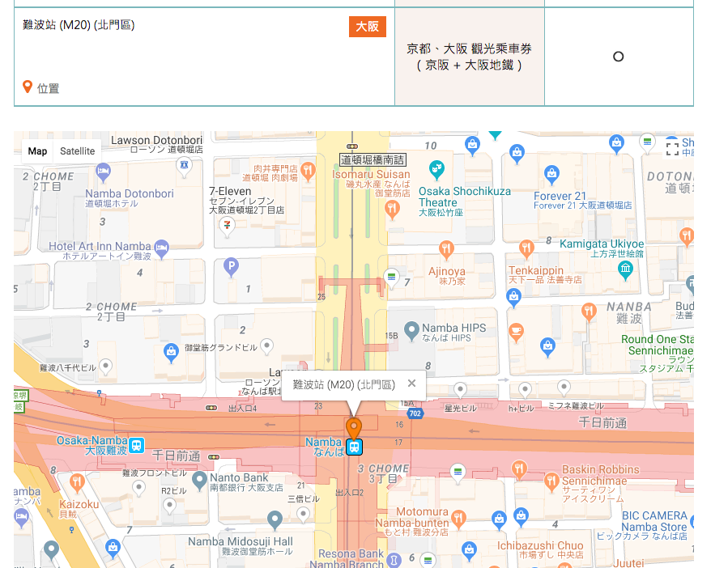Click the Namba HIPS location pin
Image resolution: width=728 pixels, height=568 pixels.
[x=411, y=332]
